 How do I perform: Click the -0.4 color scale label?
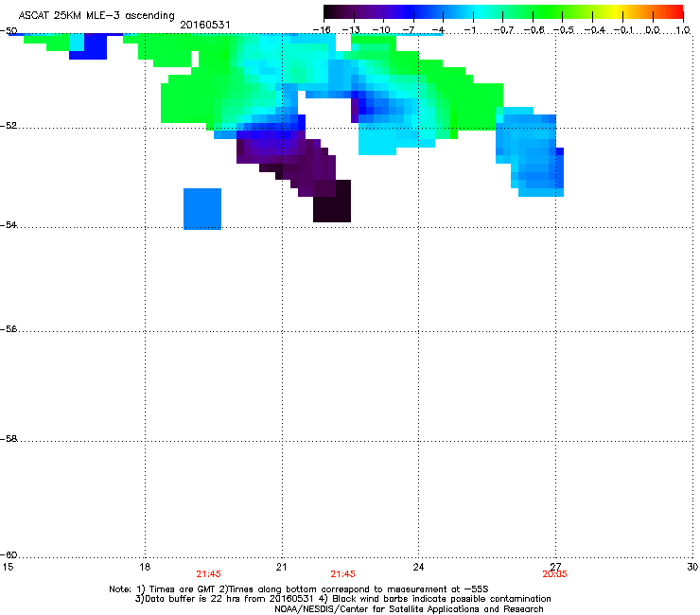[595, 30]
